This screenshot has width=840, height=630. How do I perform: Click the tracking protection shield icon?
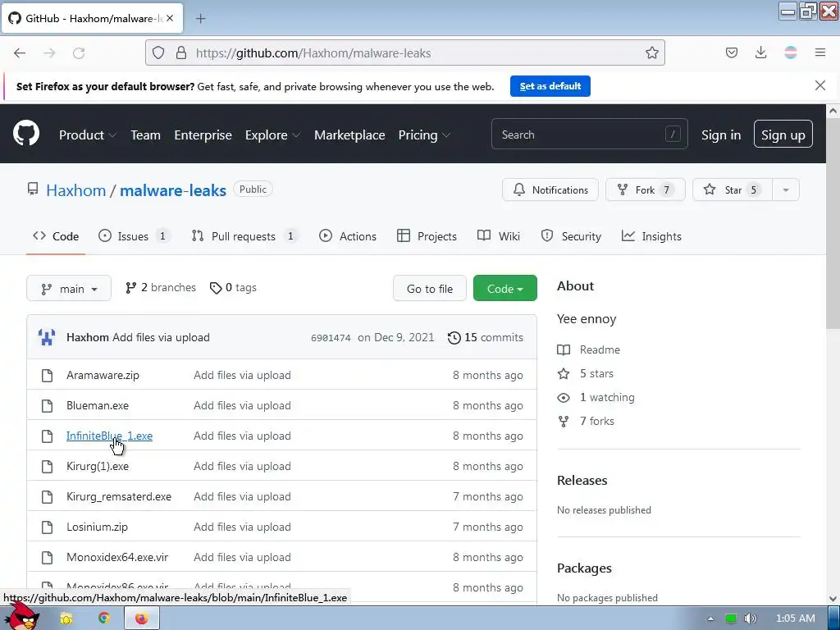pyautogui.click(x=158, y=52)
